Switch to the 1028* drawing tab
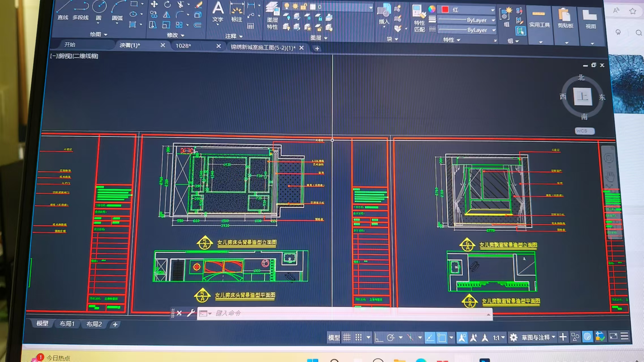Image resolution: width=644 pixels, height=362 pixels. click(183, 46)
